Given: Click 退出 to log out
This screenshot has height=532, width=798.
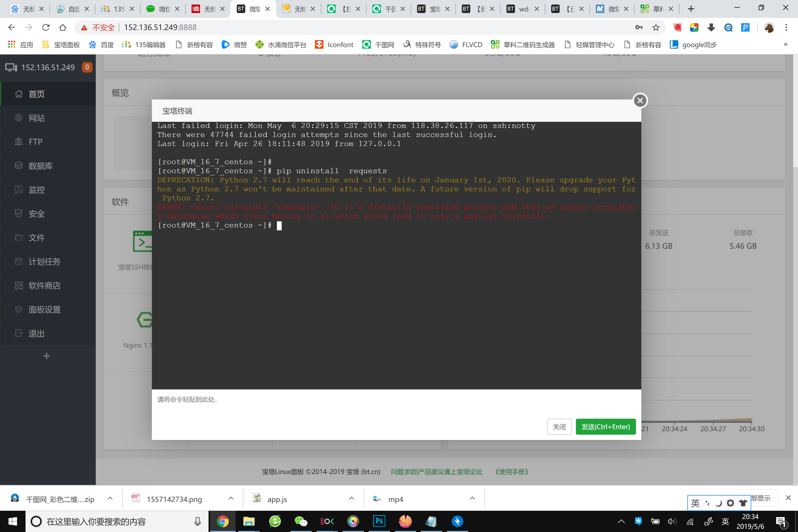Looking at the screenshot, I should [48, 333].
